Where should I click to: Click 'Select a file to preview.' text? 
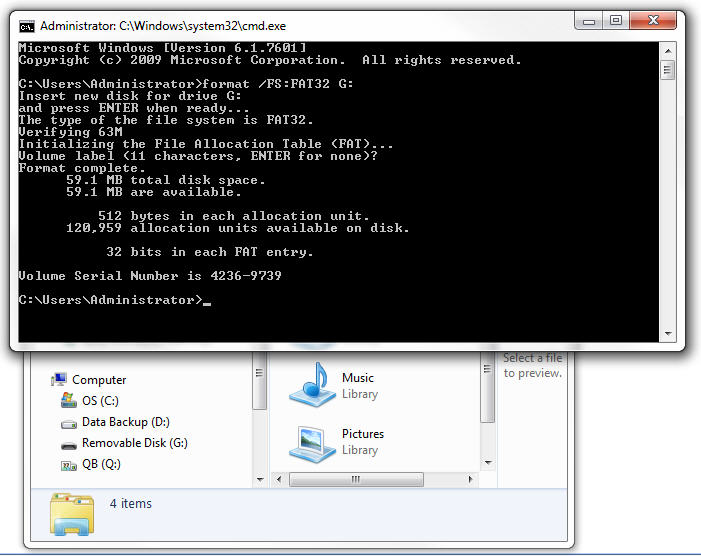tap(532, 366)
